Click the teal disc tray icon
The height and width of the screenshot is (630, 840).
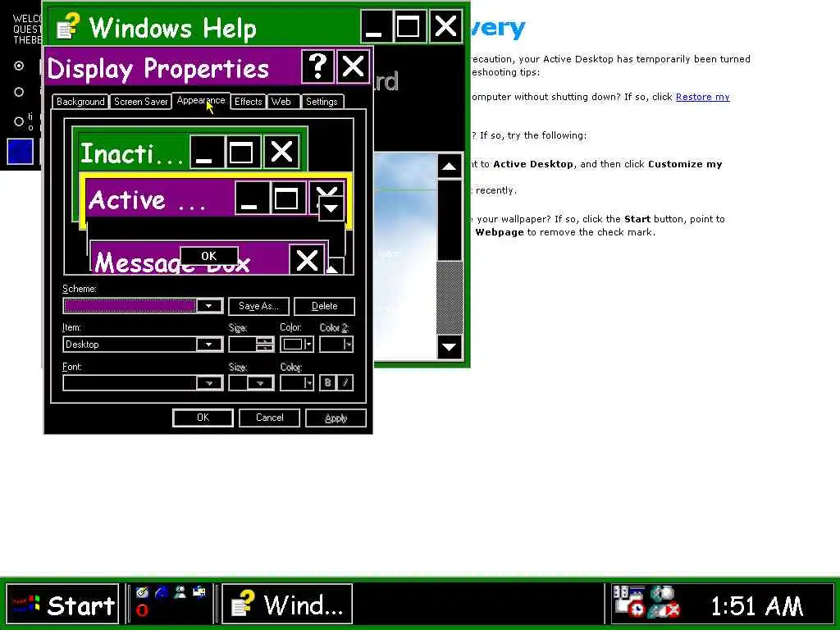click(663, 594)
